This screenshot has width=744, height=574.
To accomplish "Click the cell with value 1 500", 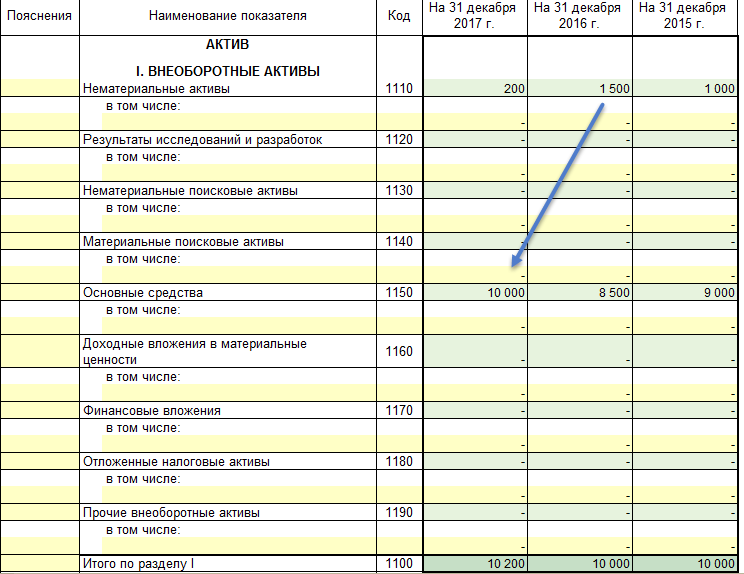I will point(580,88).
